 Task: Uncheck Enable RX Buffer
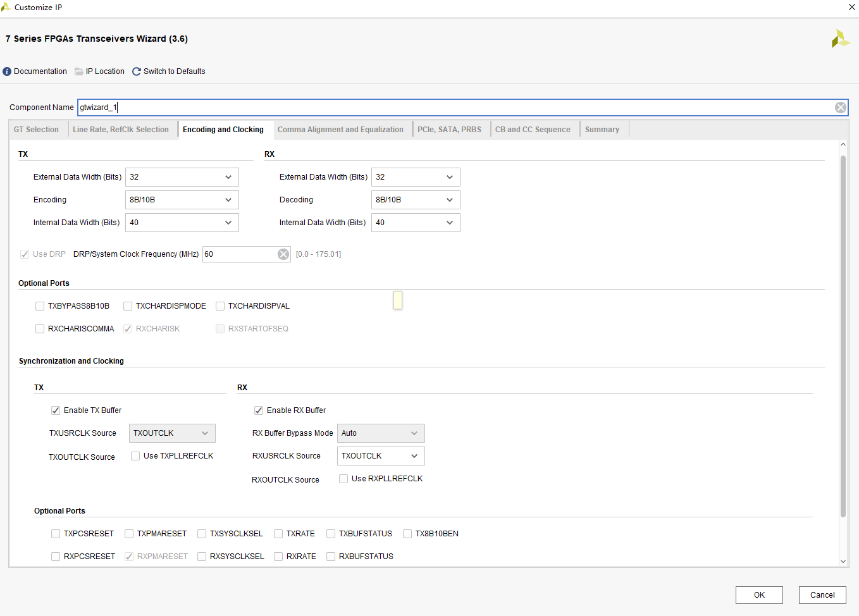click(259, 410)
